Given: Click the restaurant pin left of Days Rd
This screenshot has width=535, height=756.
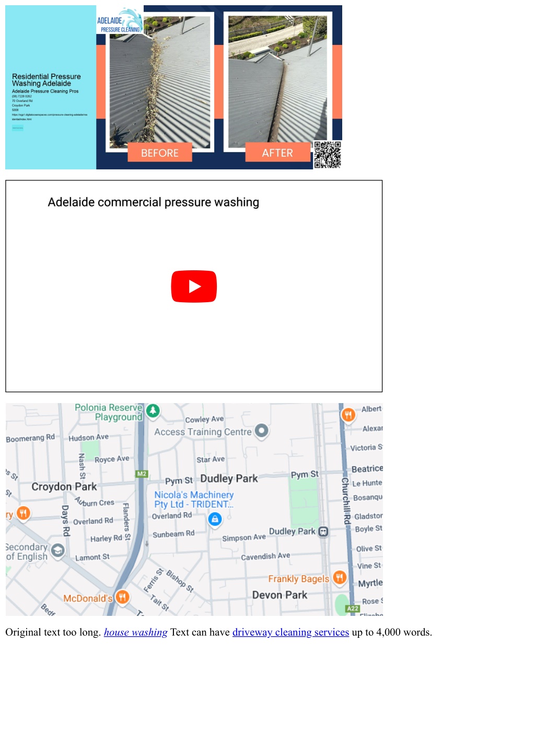Looking at the screenshot, I should coord(23,513).
